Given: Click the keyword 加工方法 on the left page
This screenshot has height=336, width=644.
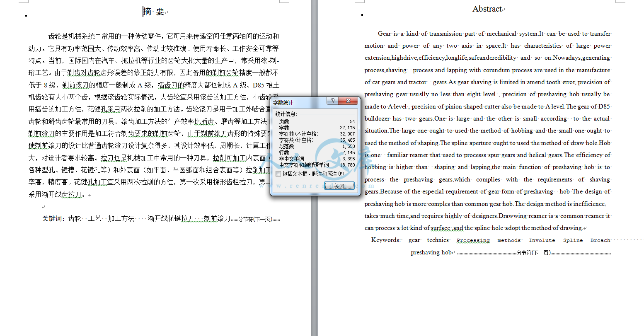Looking at the screenshot, I should 121,218.
